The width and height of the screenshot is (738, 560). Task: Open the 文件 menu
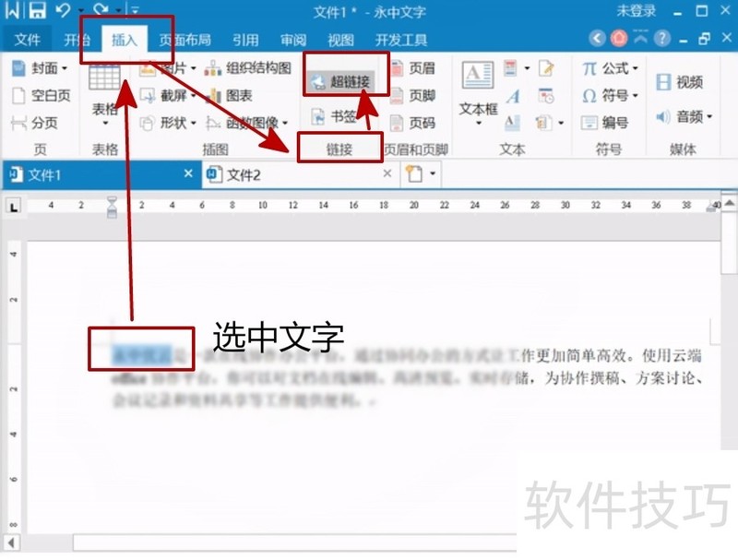tap(27, 40)
